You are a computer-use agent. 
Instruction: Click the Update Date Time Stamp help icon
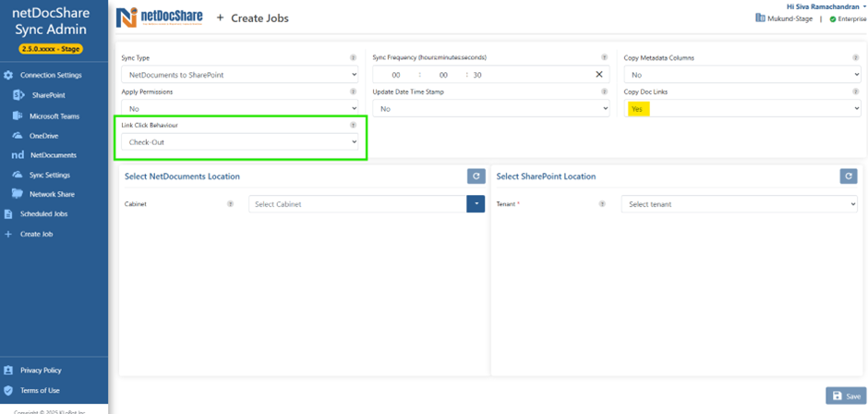click(x=605, y=91)
